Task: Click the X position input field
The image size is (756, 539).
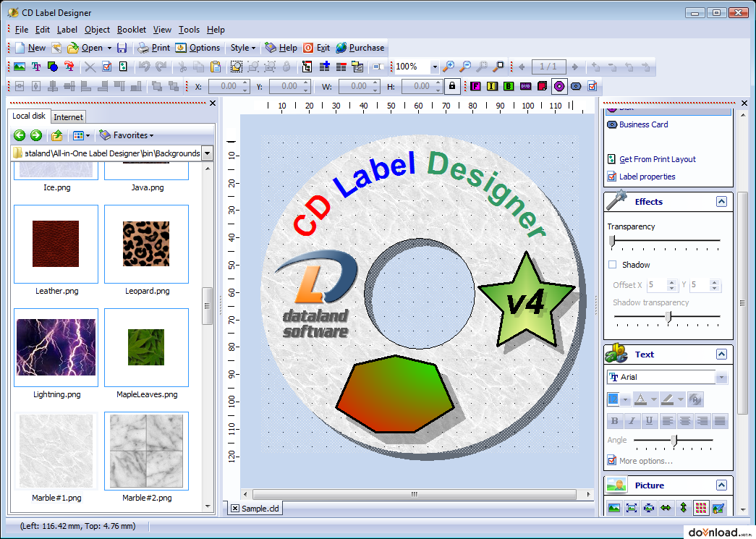Action: (x=229, y=86)
